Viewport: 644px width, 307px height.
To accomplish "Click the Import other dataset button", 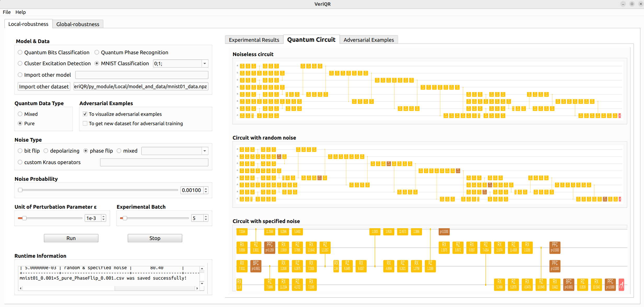I will click(x=44, y=86).
